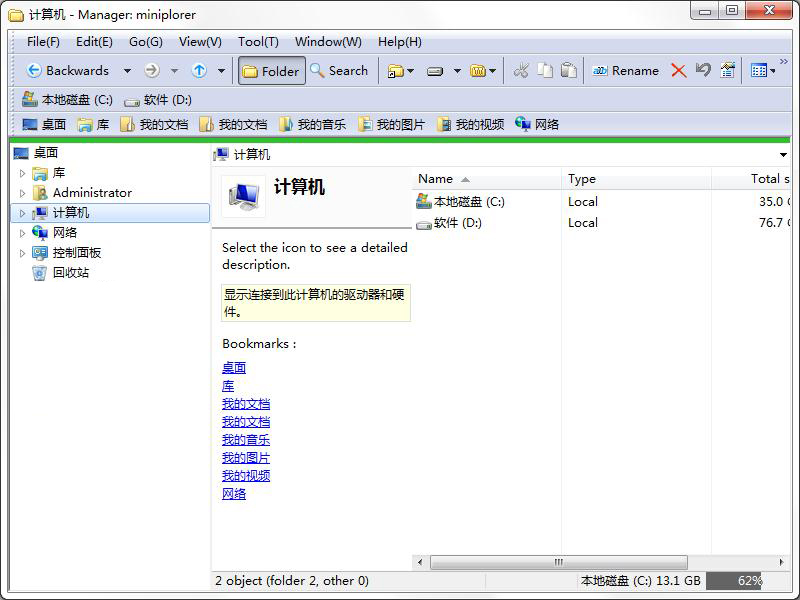Click the red Delete X icon
This screenshot has height=600, width=800.
tap(678, 71)
